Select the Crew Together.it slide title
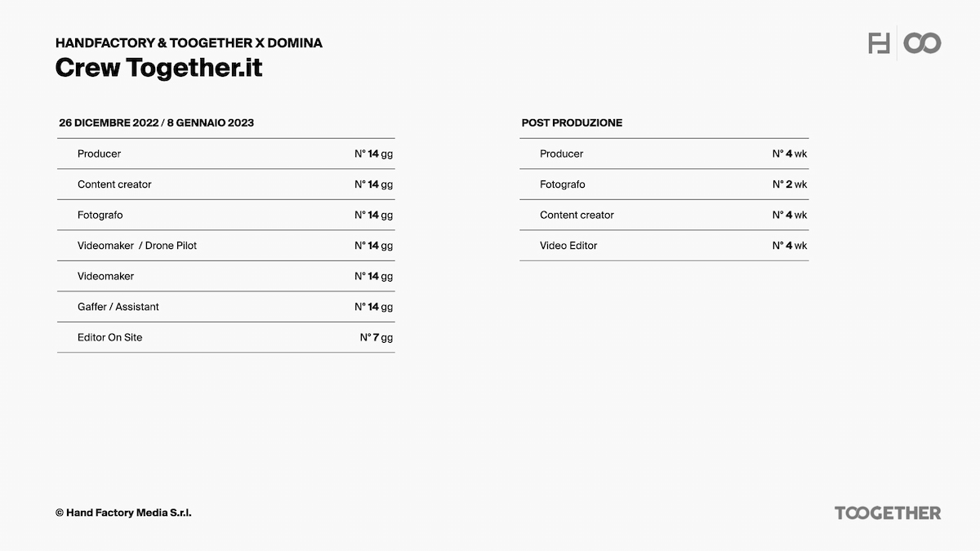 click(x=158, y=68)
